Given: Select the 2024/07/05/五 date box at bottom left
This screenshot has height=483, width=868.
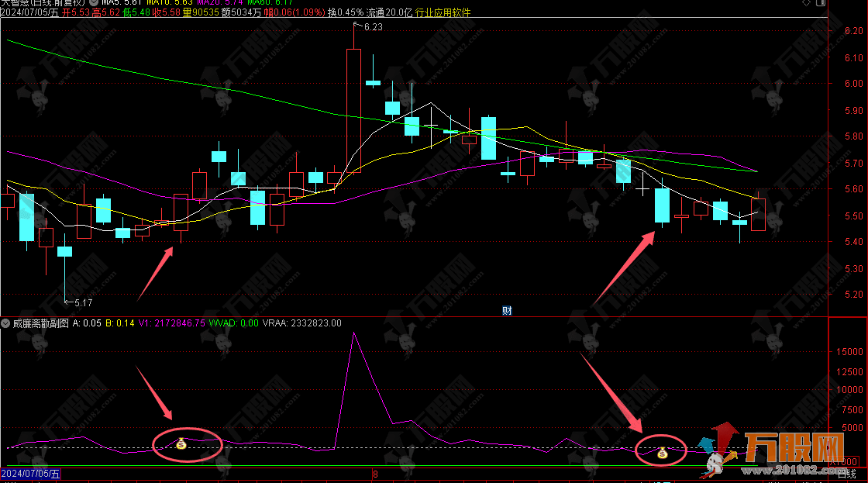Looking at the screenshot, I should tap(30, 474).
